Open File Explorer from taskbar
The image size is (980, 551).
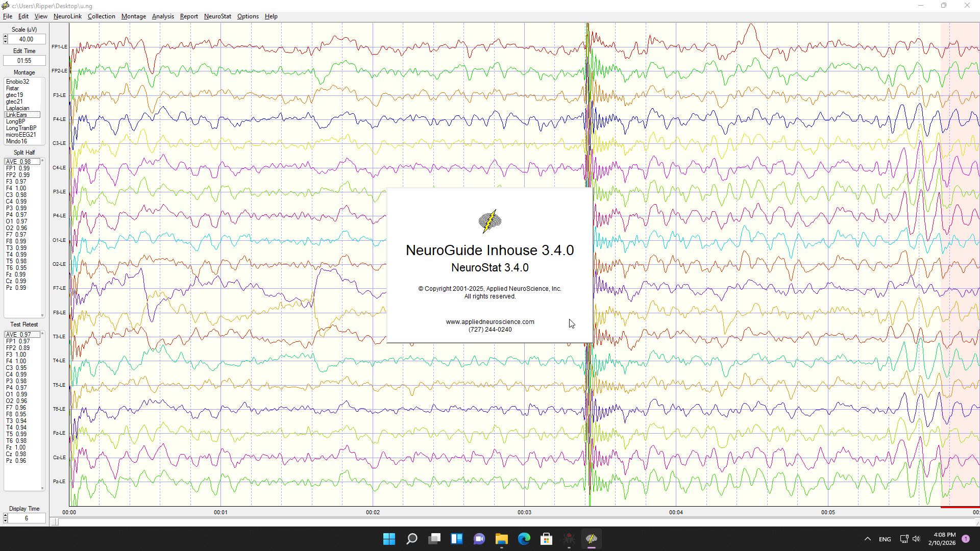click(x=501, y=539)
